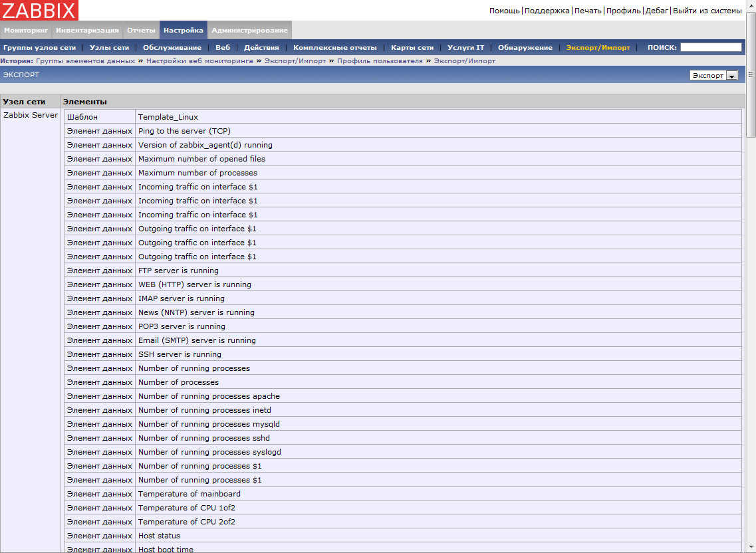Screen dimensions: 756x553
Task: Click 'Maximum number of processes' row
Action: (403, 173)
